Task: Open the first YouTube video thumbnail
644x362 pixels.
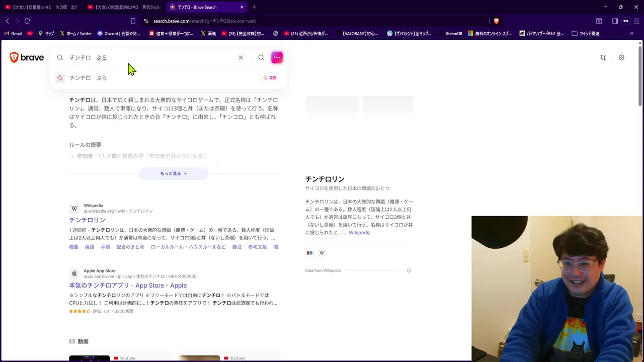Action: click(x=90, y=358)
